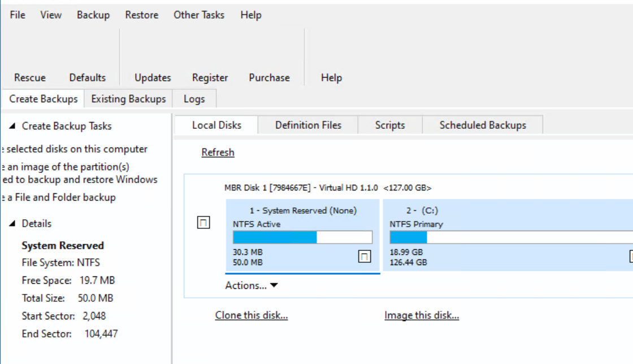Open the Scheduled Backups tab
633x364 pixels.
[483, 125]
